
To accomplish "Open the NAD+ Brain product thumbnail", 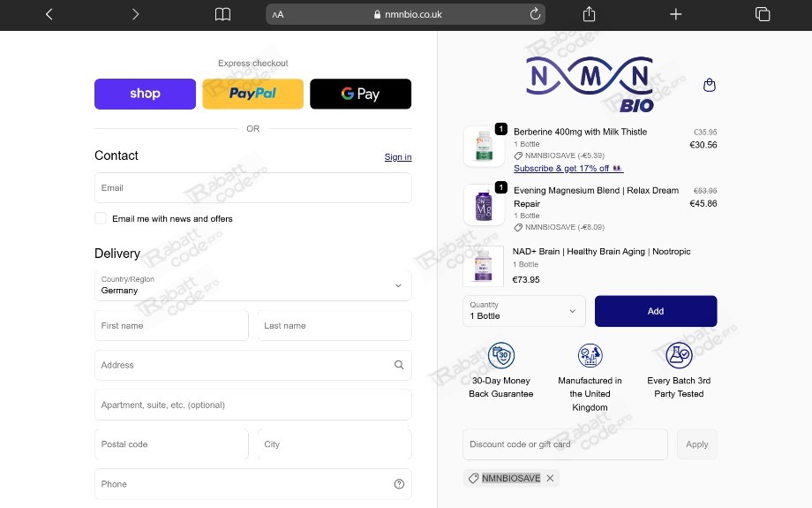I will click(x=483, y=266).
